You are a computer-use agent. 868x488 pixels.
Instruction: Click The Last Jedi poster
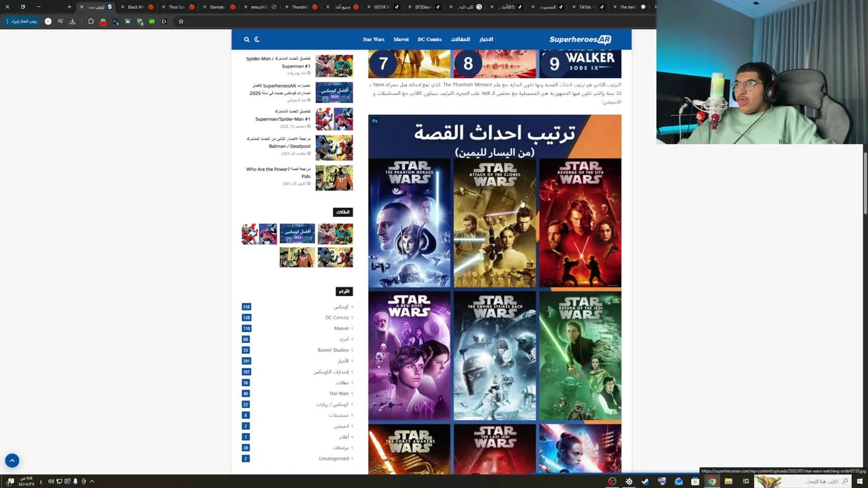pyautogui.click(x=494, y=449)
